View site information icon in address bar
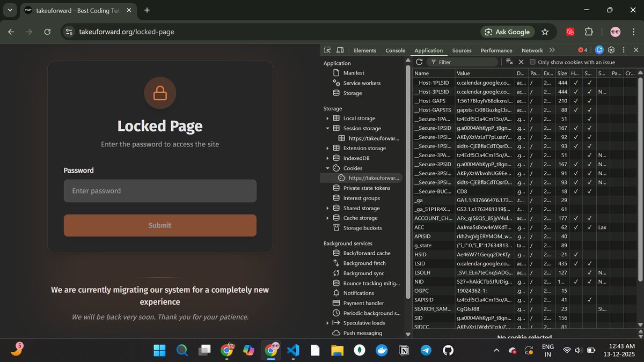The image size is (644, 362). (69, 32)
